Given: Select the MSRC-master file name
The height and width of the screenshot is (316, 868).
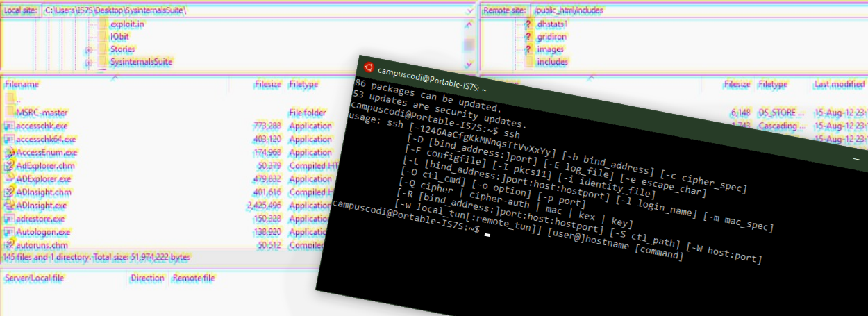Looking at the screenshot, I should (x=42, y=112).
